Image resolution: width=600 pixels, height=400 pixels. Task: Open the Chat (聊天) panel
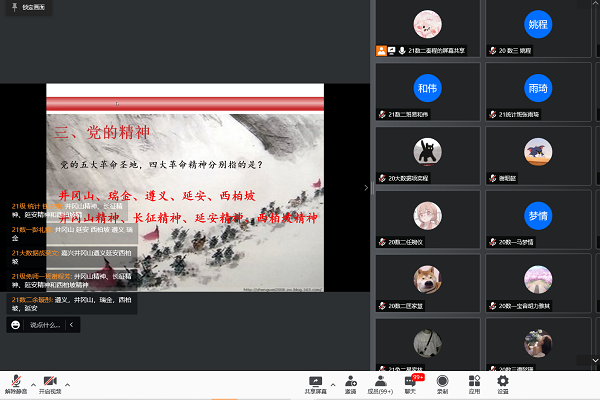pos(411,383)
